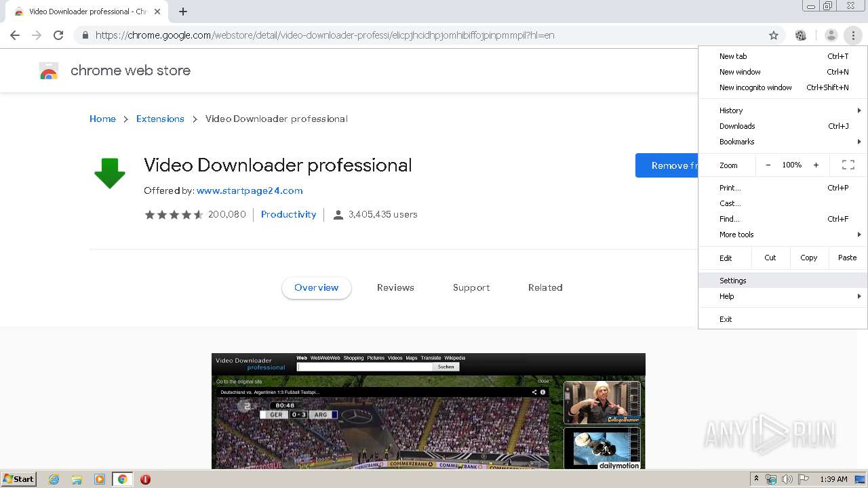Viewport: 868px width, 488px height.
Task: Choose Find from the menu
Action: click(x=783, y=219)
